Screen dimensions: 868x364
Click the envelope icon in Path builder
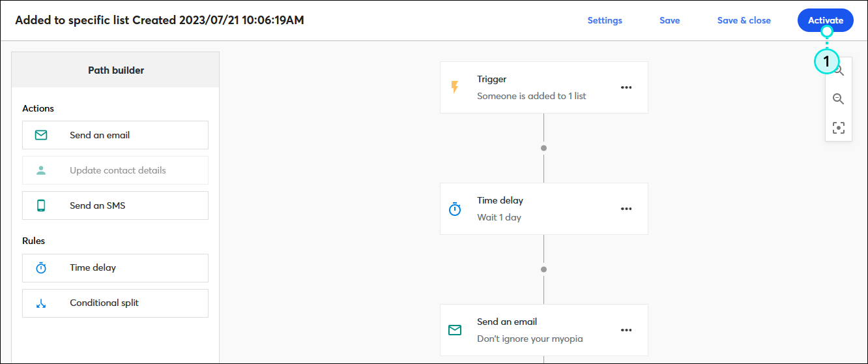[41, 135]
